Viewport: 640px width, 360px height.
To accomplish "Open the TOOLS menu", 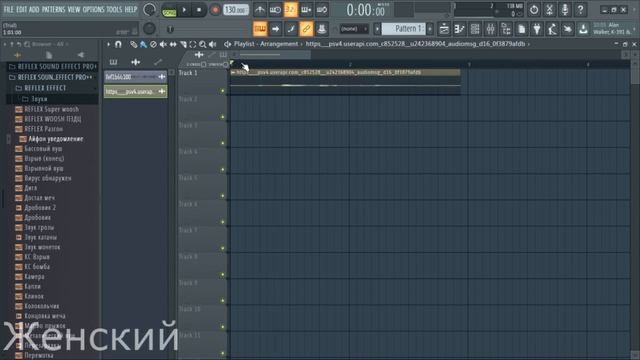I will tap(114, 9).
